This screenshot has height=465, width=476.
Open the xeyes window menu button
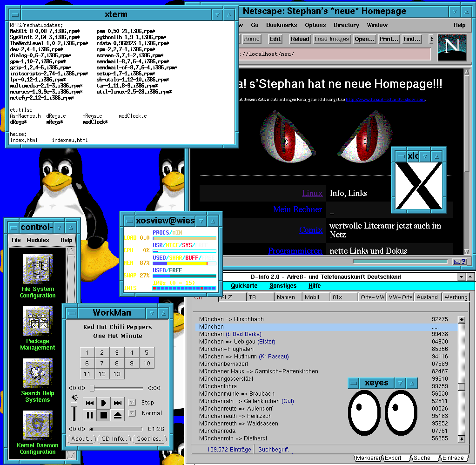coord(353,383)
